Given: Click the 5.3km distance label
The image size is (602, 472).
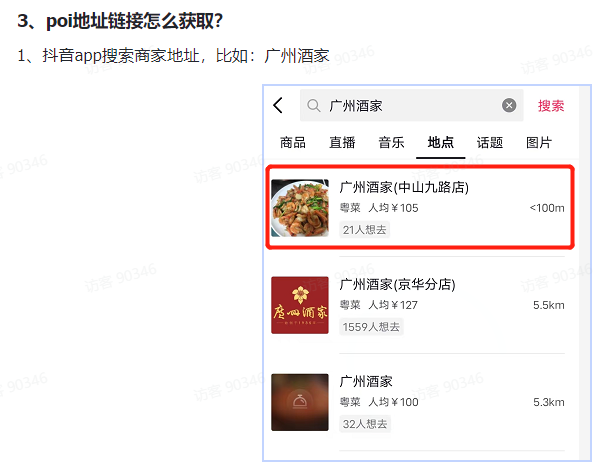Looking at the screenshot, I should [549, 402].
